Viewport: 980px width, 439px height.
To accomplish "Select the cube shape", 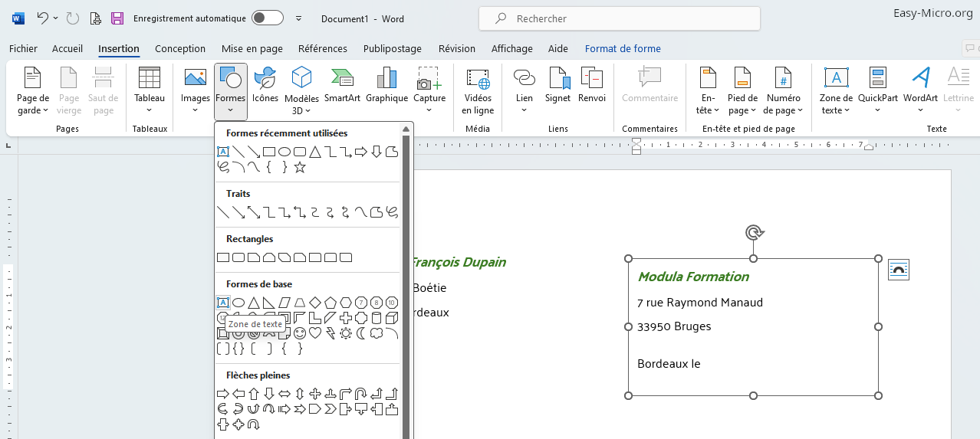I will [392, 318].
